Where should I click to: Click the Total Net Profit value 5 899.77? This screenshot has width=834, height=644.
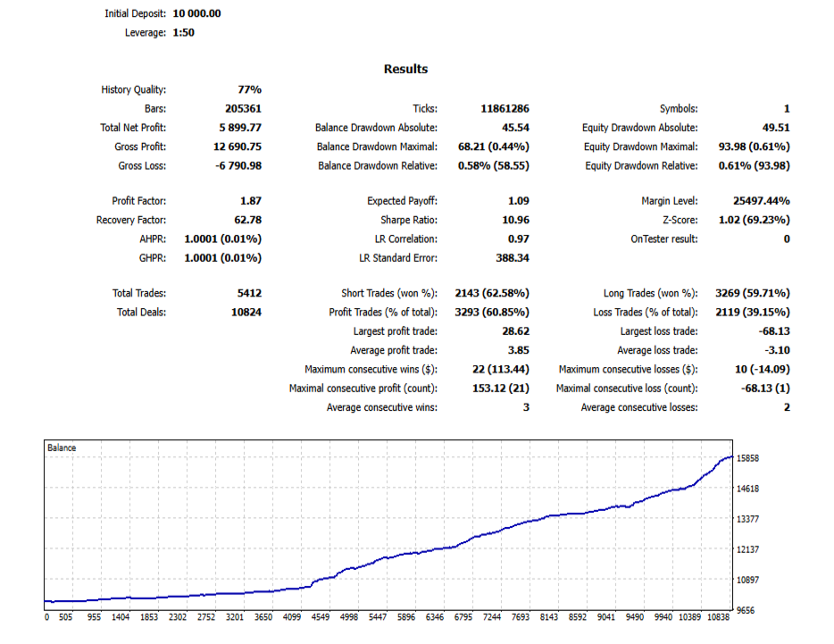click(240, 128)
